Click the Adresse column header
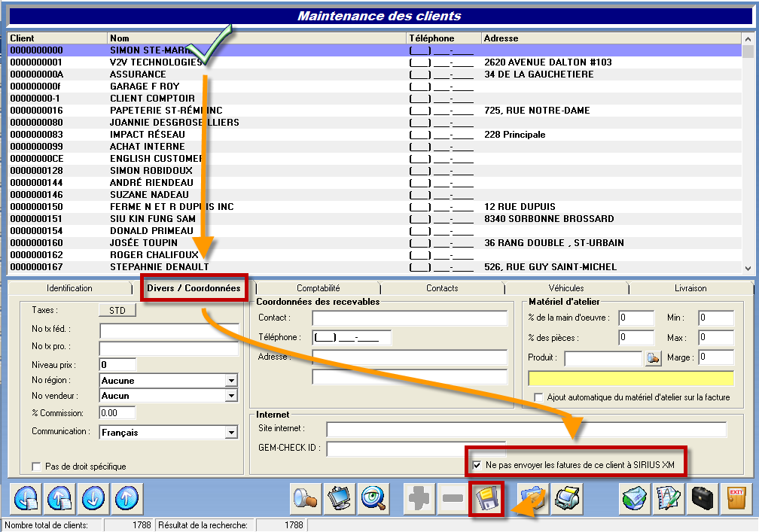 point(611,38)
